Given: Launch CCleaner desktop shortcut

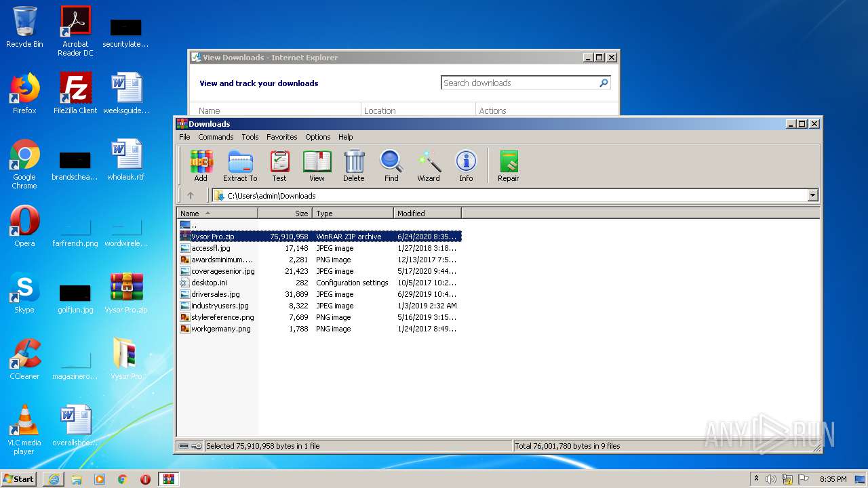Looking at the screenshot, I should point(24,359).
